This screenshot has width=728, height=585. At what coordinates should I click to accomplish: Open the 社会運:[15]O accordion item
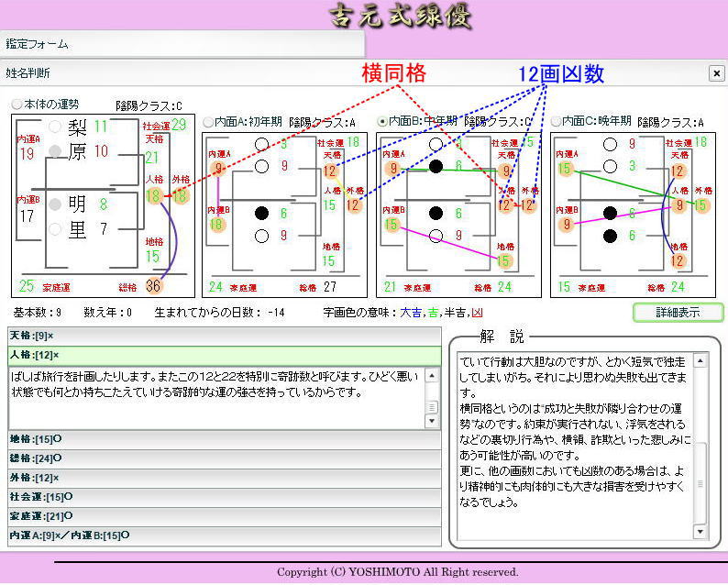pos(225,497)
